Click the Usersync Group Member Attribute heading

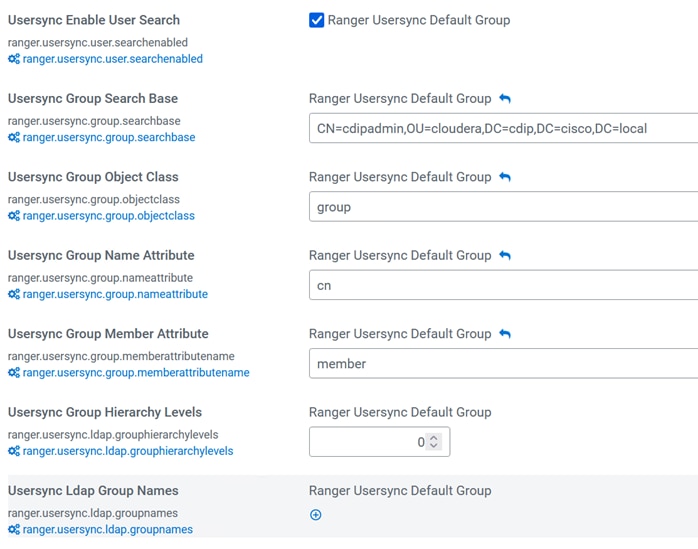click(108, 333)
